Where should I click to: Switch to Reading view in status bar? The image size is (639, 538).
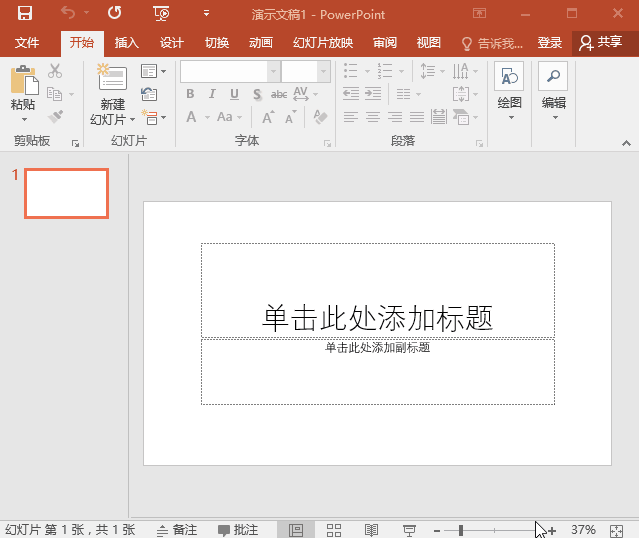(x=371, y=530)
